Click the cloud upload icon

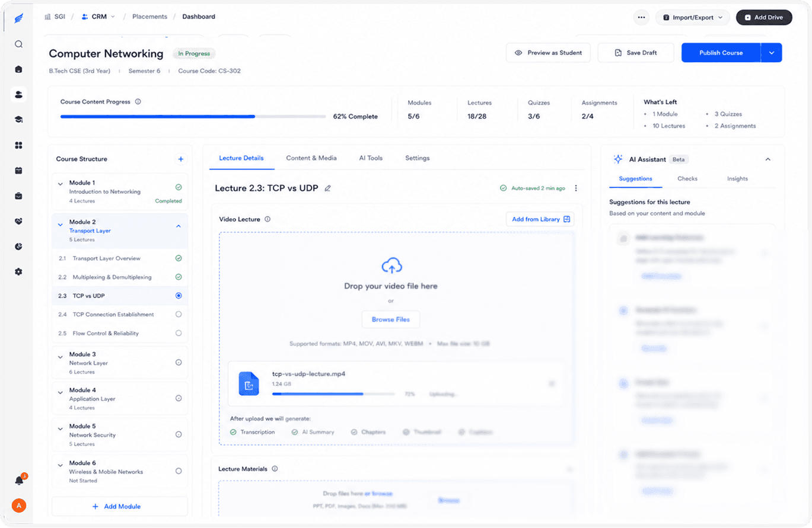click(x=391, y=265)
